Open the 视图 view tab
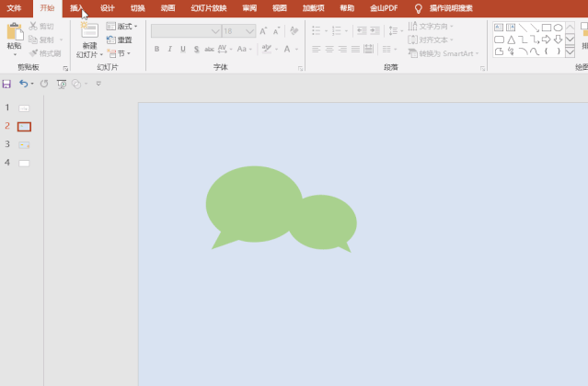The height and width of the screenshot is (386, 588). pos(280,8)
